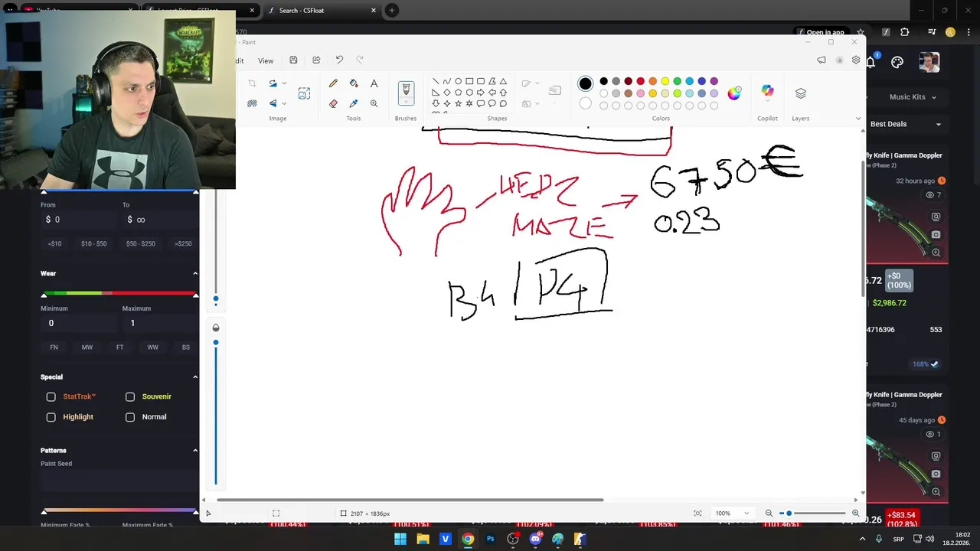Screen dimensions: 980x551
Task: Toggle the MW wear filter
Action: 87,347
